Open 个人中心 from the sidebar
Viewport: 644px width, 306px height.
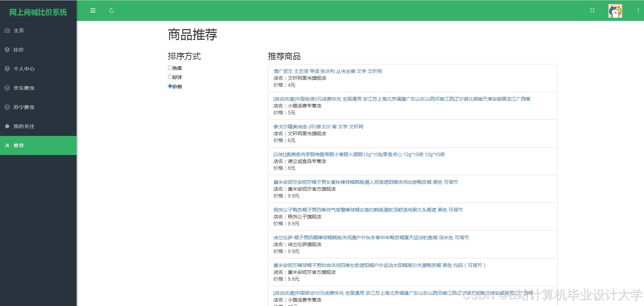38,69
